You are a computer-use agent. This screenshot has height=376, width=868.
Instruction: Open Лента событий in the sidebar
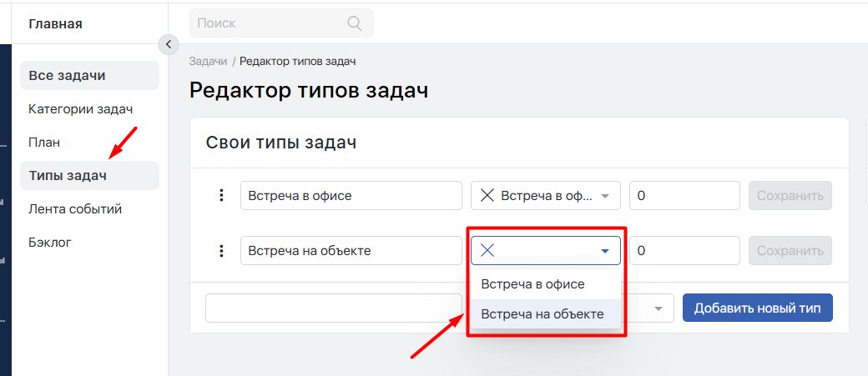(75, 209)
